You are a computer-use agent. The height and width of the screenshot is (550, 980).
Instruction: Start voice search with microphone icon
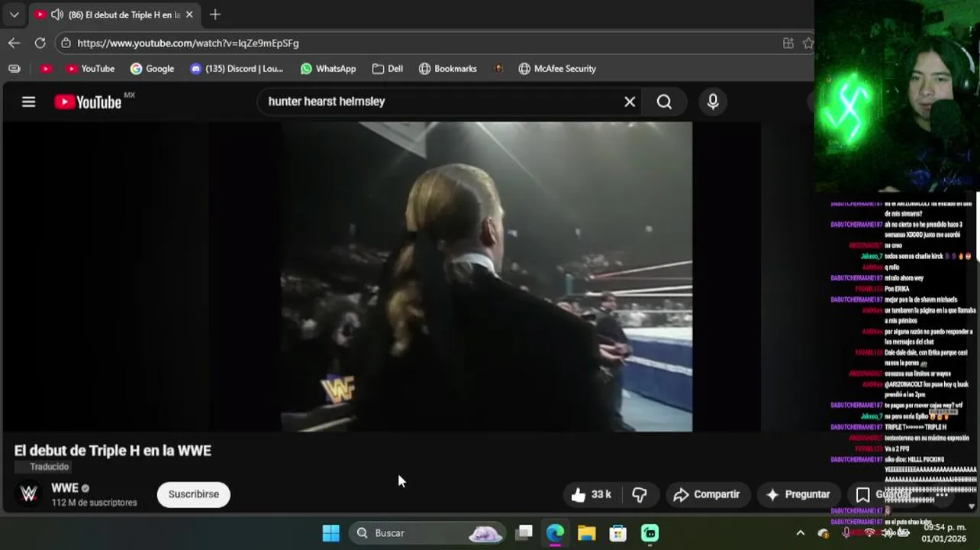coord(713,102)
